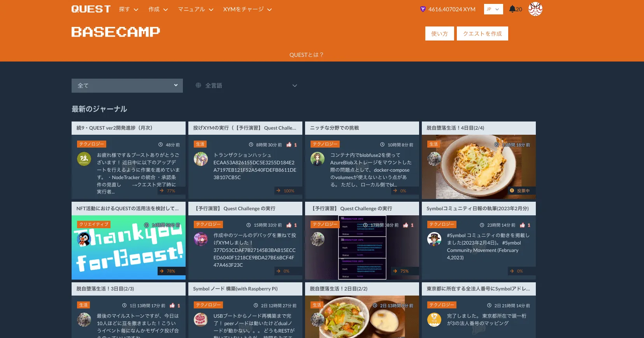Click the QUEST logo in the header
Viewport: 644px width, 338px height.
[91, 9]
